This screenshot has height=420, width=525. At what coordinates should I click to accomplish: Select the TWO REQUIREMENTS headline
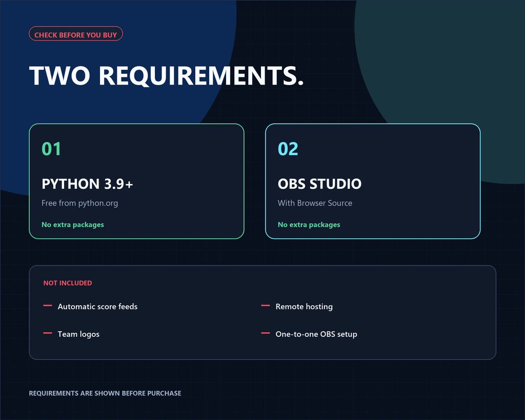tap(167, 76)
